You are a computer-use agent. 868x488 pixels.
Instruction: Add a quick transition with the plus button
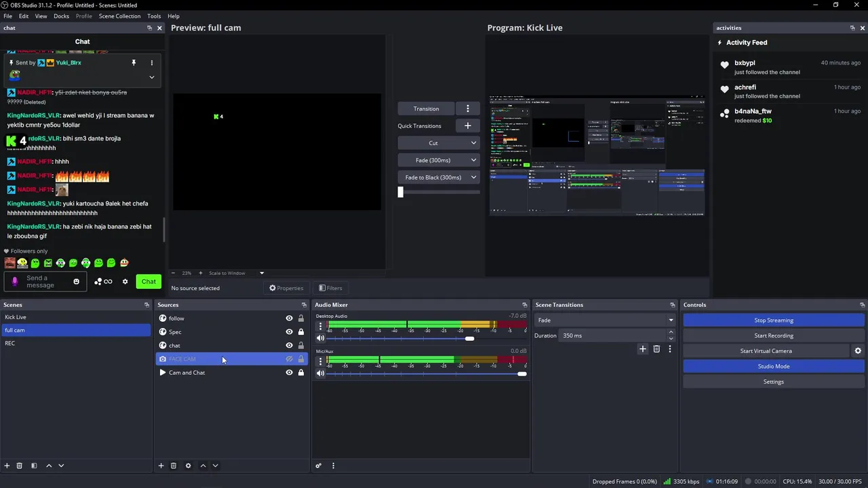467,125
